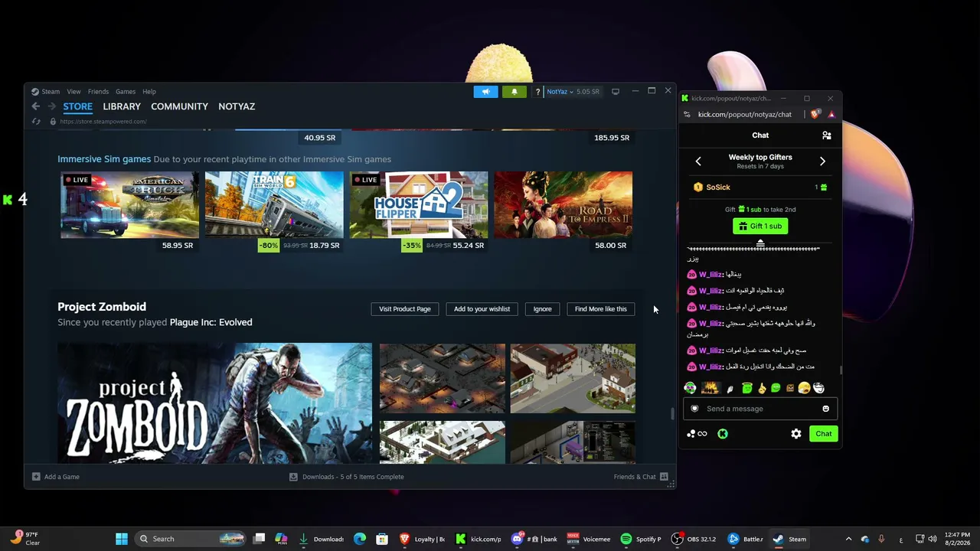Click the Windows taskbar Search box
Image resolution: width=980 pixels, height=551 pixels.
point(191,539)
